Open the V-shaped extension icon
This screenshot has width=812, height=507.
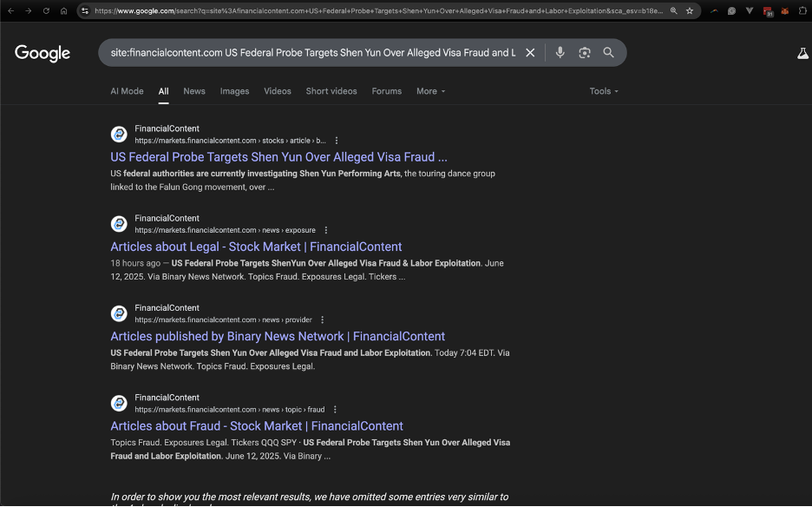point(750,10)
